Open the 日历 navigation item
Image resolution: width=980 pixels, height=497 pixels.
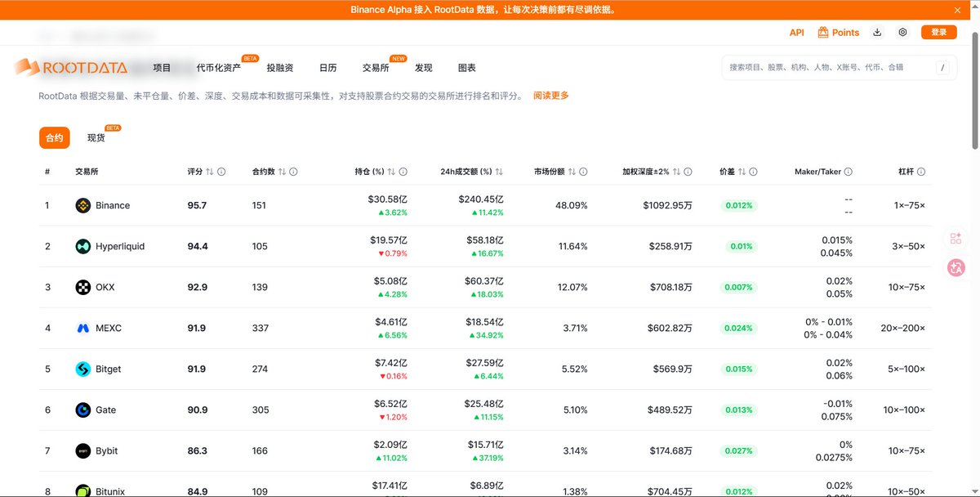click(327, 68)
